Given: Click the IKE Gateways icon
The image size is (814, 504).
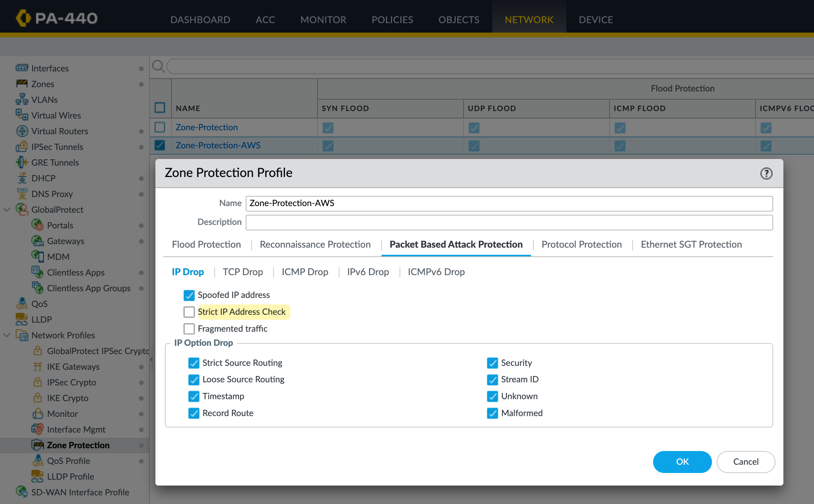Looking at the screenshot, I should [37, 366].
